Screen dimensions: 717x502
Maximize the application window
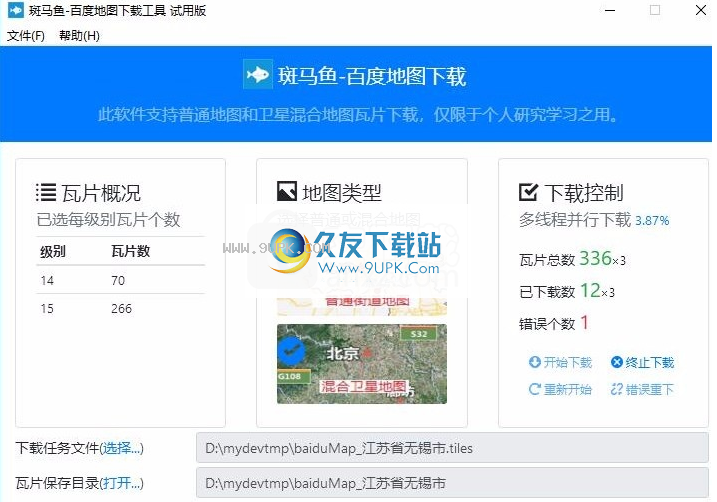(655, 10)
